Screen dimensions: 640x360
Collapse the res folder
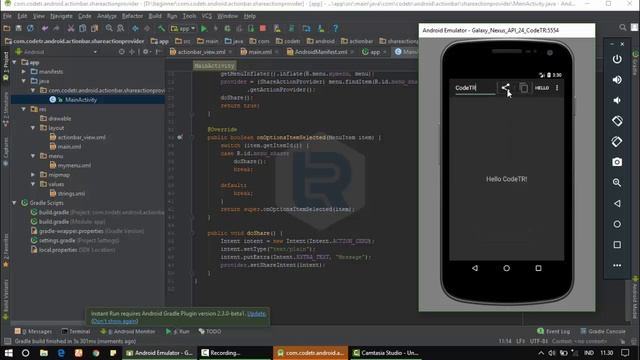[24, 109]
